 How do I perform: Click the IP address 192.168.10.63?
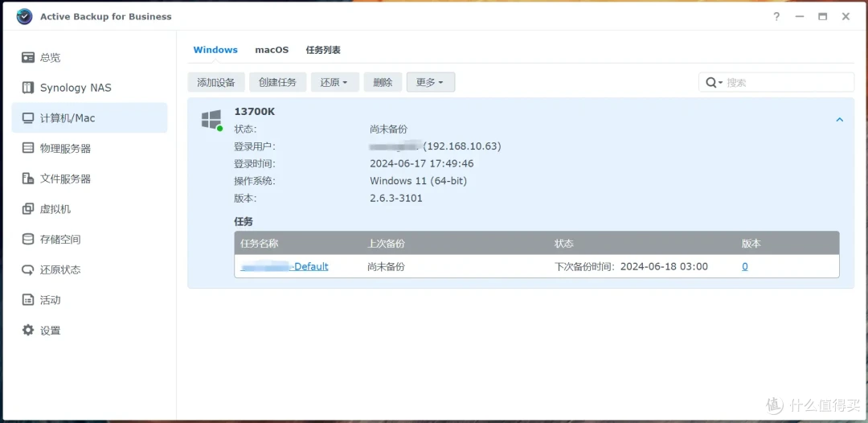462,146
